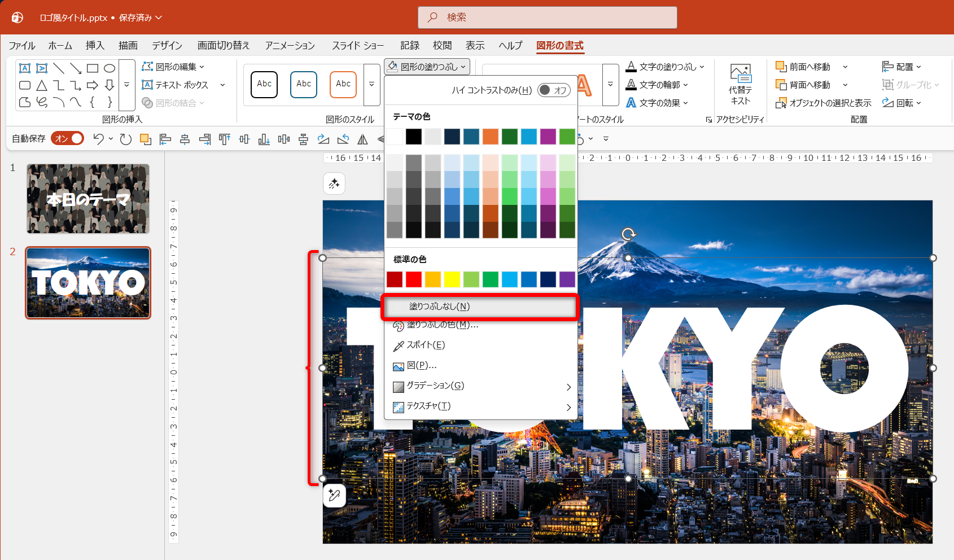Expand the shape styles gallery
The height and width of the screenshot is (560, 954).
371,85
